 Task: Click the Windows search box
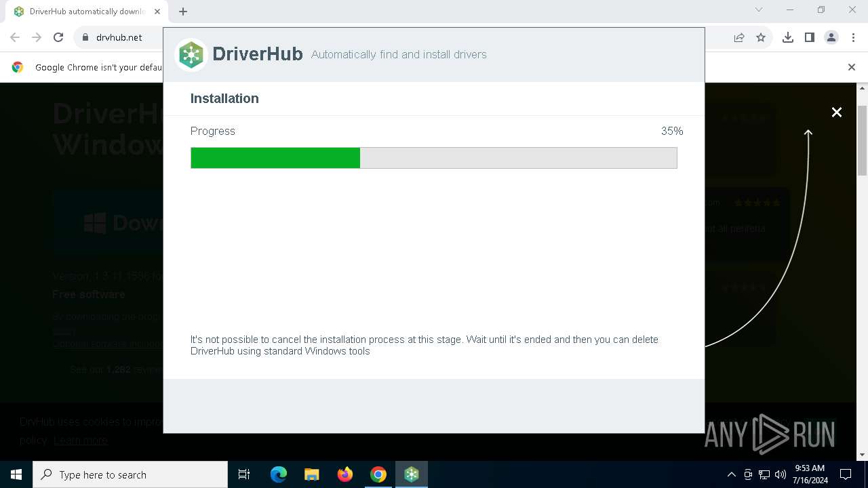(130, 474)
